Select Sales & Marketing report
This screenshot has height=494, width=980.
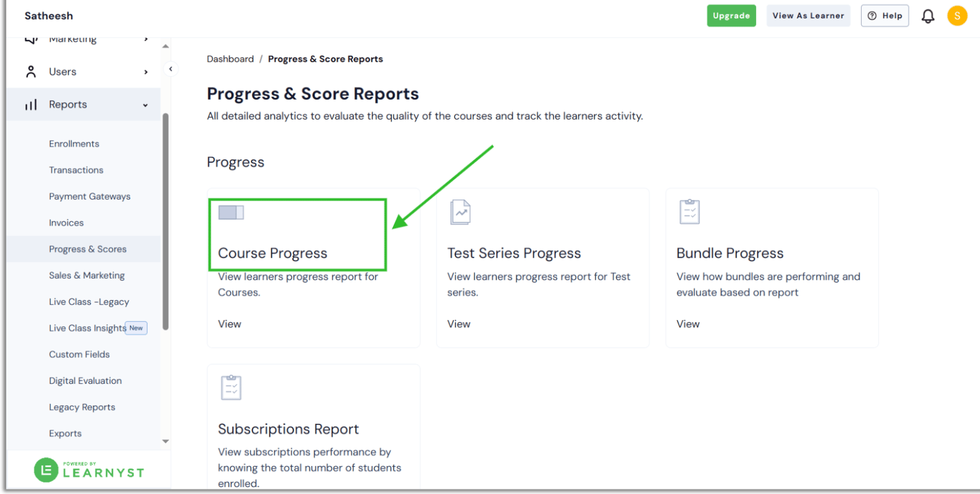(87, 275)
